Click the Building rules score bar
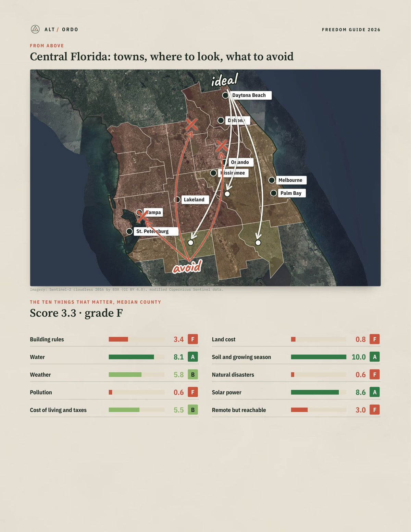Screen dimensions: 411x532 (137, 339)
